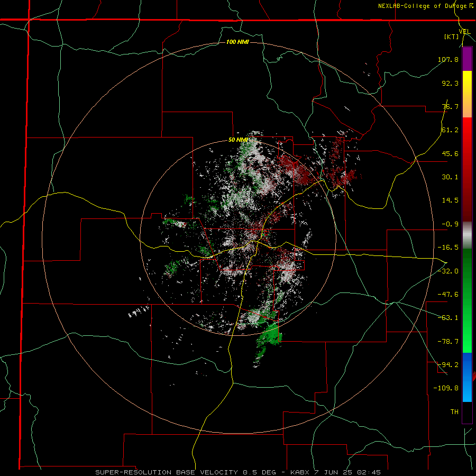The height and width of the screenshot is (476, 476).
Task: Click the purple segment of the color bar
Action: (x=467, y=59)
